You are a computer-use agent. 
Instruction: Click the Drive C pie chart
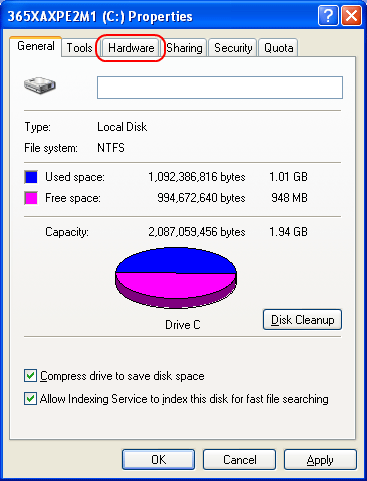point(176,278)
